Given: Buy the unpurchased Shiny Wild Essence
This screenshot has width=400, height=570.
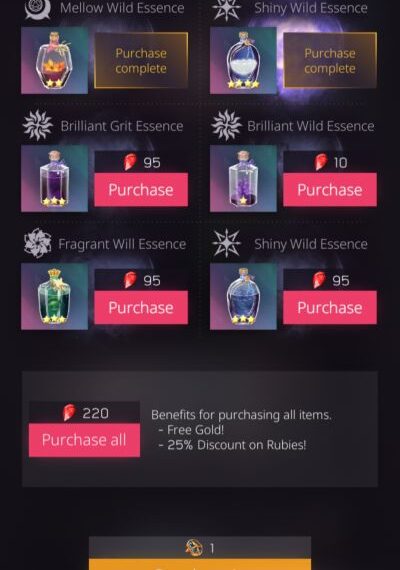Looking at the screenshot, I should (x=330, y=308).
